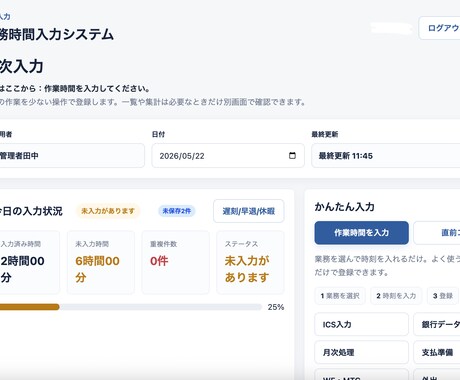Click the 25% progress label
Viewport: 460px width, 380px height.
coord(276,307)
